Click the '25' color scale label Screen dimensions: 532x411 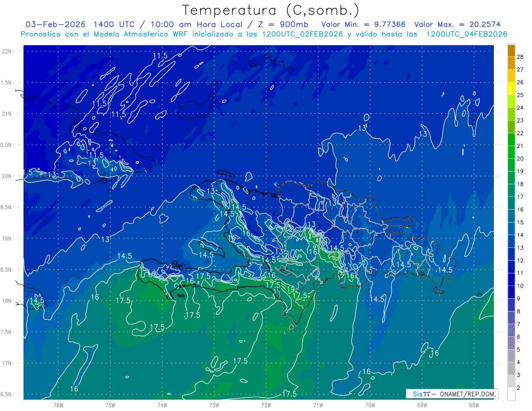tap(520, 95)
